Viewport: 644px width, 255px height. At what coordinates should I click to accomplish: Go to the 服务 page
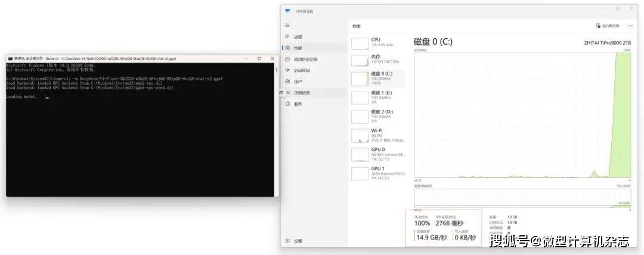click(314, 104)
